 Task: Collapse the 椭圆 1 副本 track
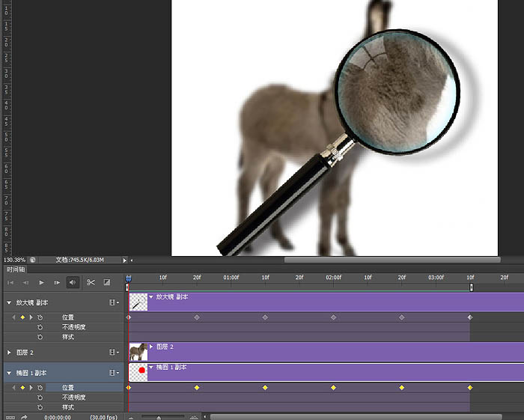(9, 372)
